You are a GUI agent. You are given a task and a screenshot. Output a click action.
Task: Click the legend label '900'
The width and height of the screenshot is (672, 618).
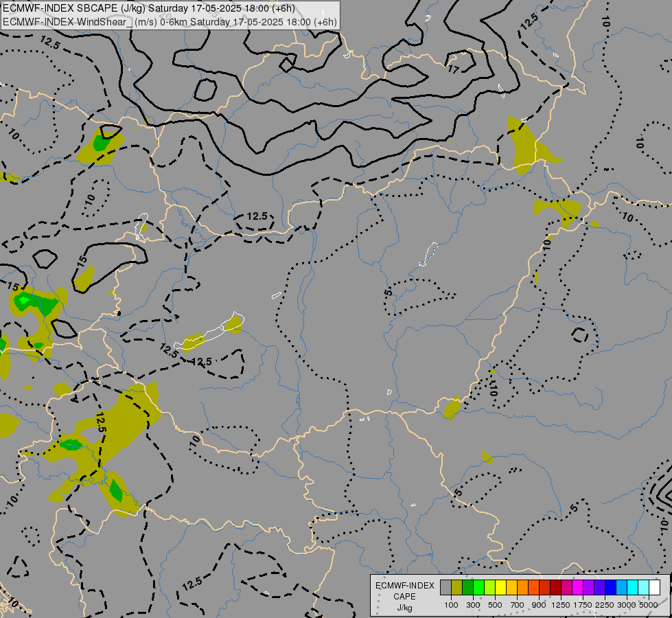point(539,605)
